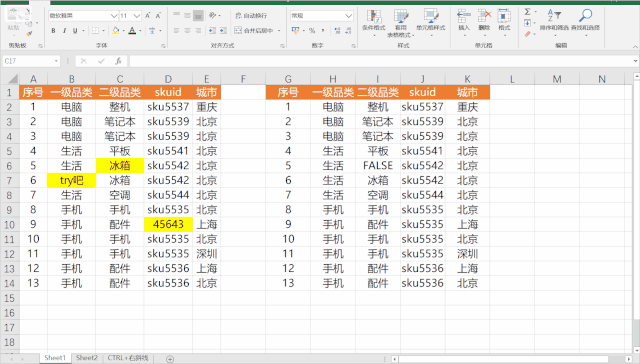Decrease font size with smaller A
640x364 pixels.
click(158, 16)
